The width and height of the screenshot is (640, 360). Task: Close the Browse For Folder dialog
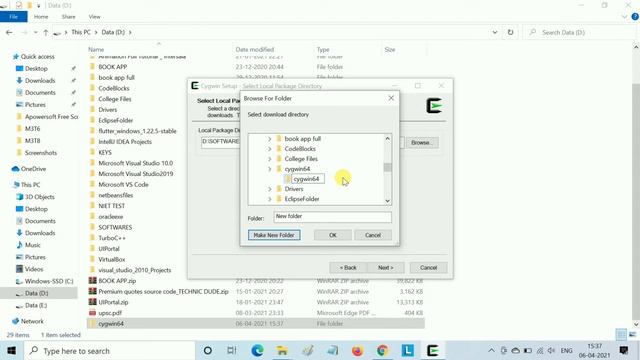coord(391,98)
